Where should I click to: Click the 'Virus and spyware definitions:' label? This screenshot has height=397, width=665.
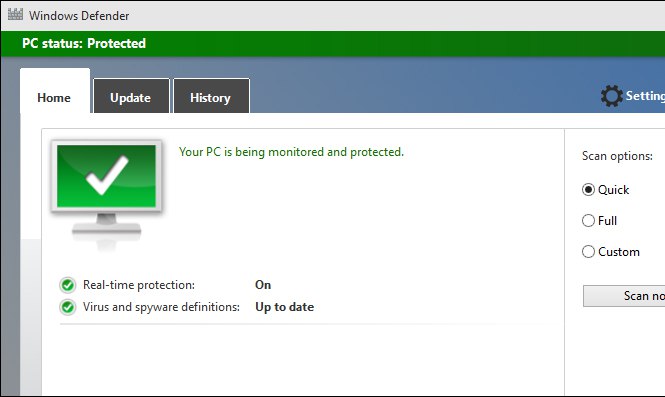[x=161, y=307]
